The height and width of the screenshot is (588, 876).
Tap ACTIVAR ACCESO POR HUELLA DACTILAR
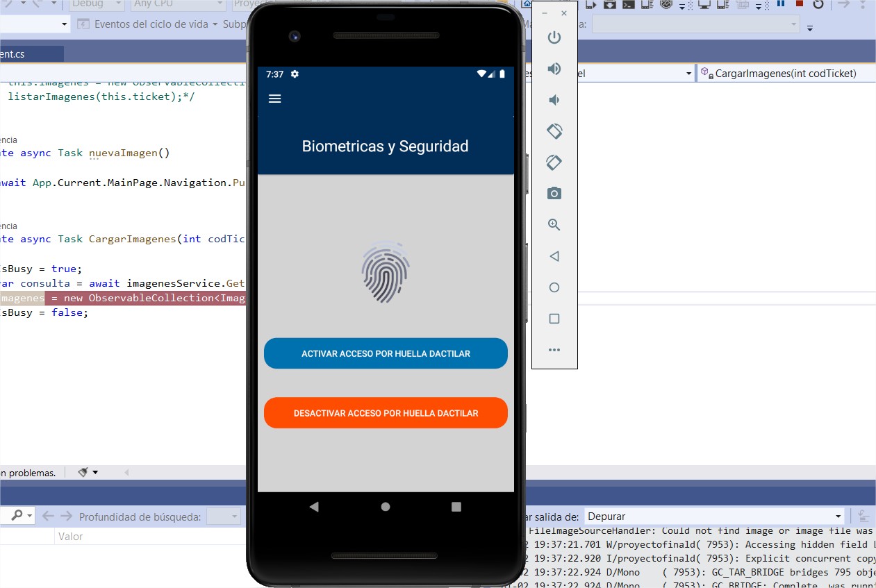click(386, 353)
